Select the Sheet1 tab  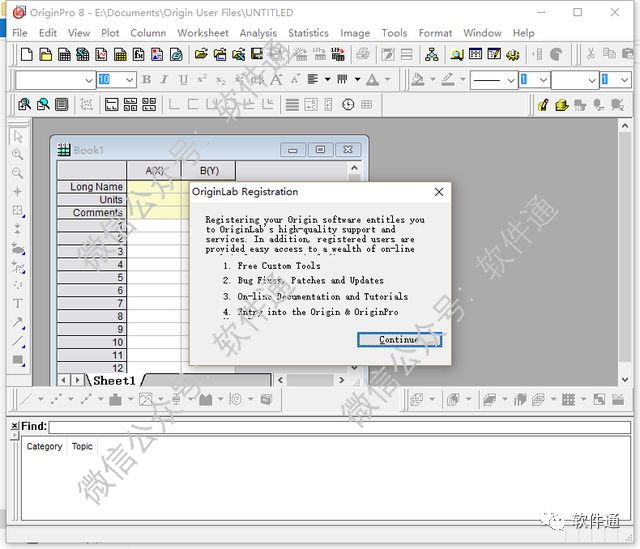point(114,380)
